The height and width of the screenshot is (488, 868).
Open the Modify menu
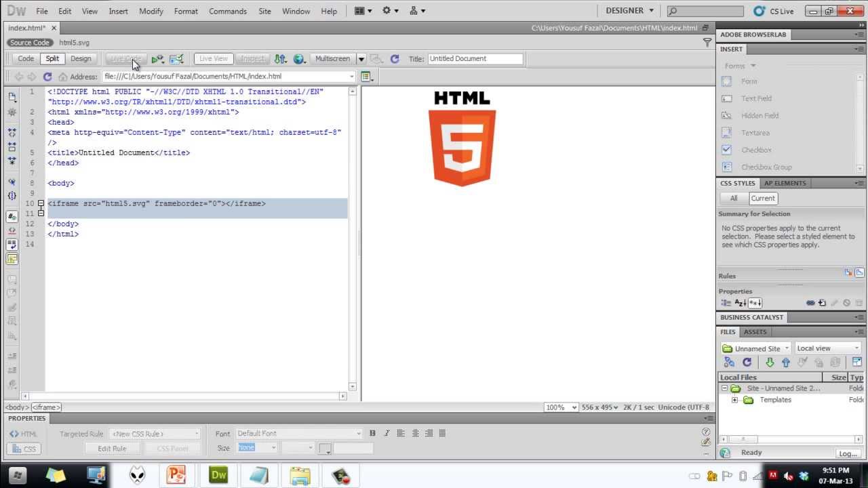pos(151,11)
